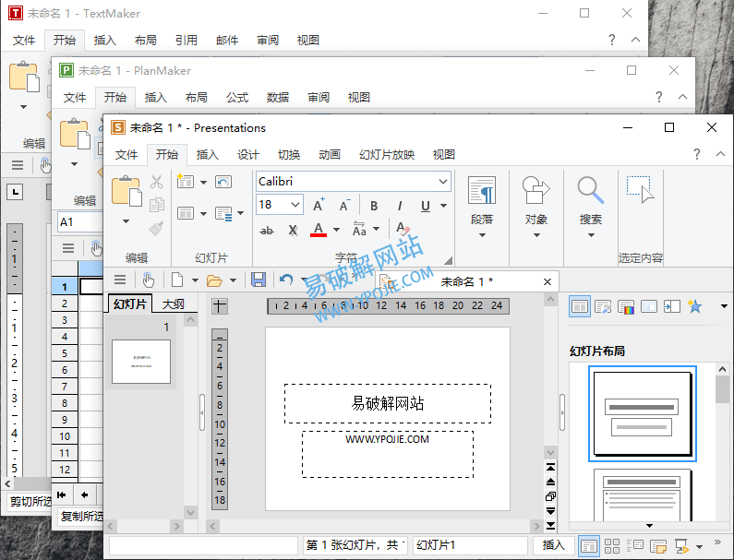The image size is (734, 560).
Task: Toggle Italic formatting
Action: [400, 206]
